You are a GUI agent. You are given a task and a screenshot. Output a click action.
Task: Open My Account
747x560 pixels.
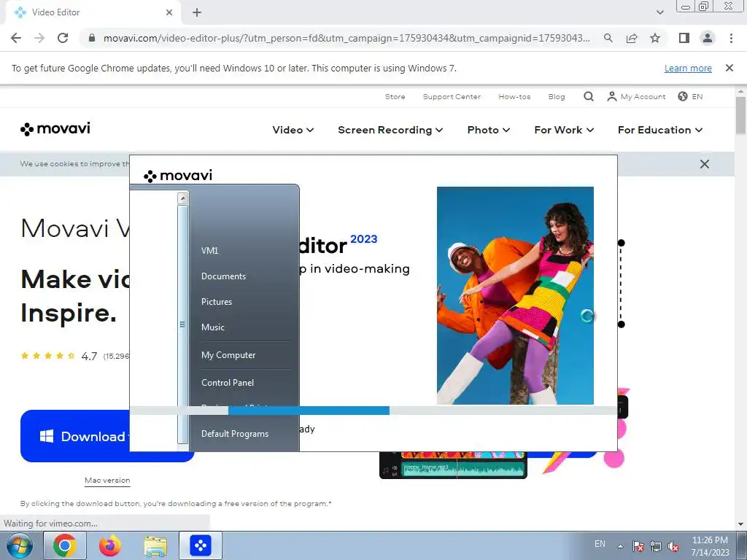pyautogui.click(x=636, y=97)
